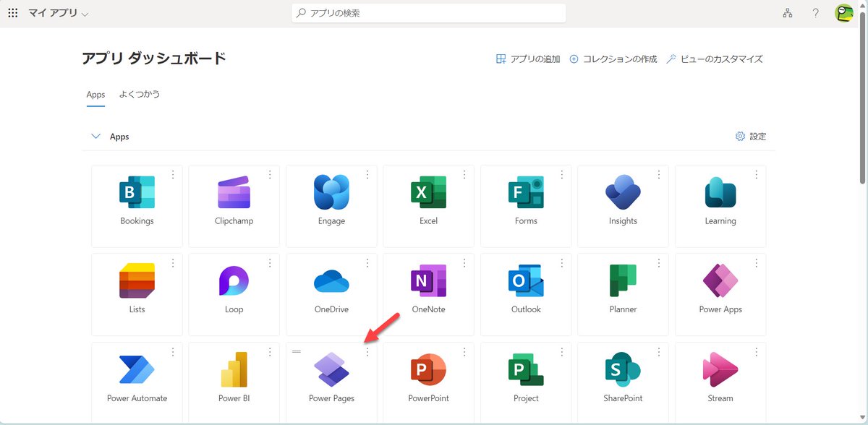Screen dimensions: 868x425
Task: Open more options menu for Excel tile
Action: coord(464,174)
